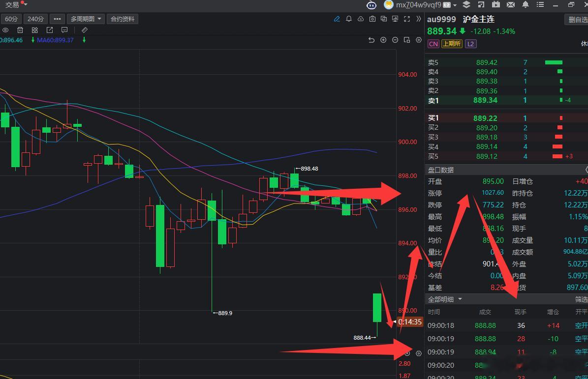The width and height of the screenshot is (588, 379).
Task: Open the four-square grid icon
Action: point(35,30)
